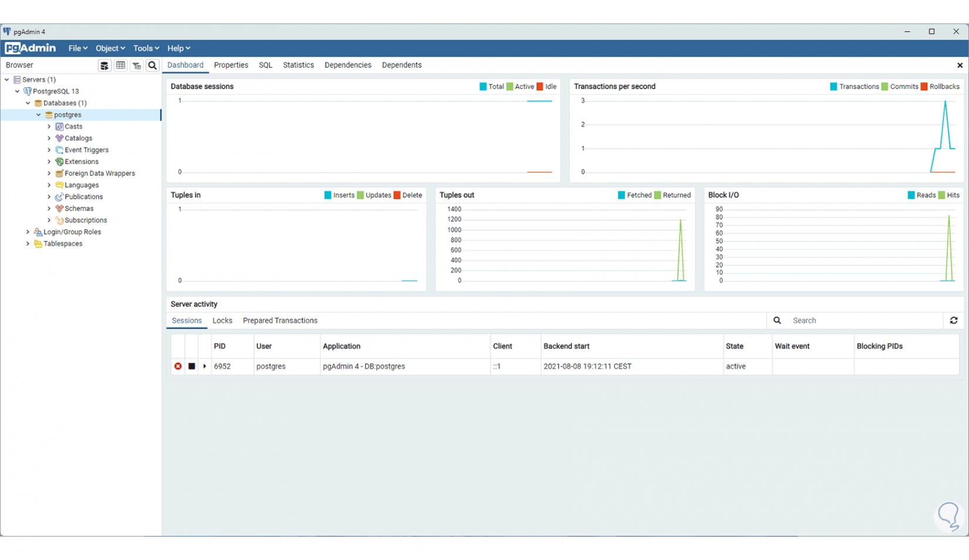This screenshot has height=560, width=969.
Task: Click the Servers group icon
Action: (17, 79)
